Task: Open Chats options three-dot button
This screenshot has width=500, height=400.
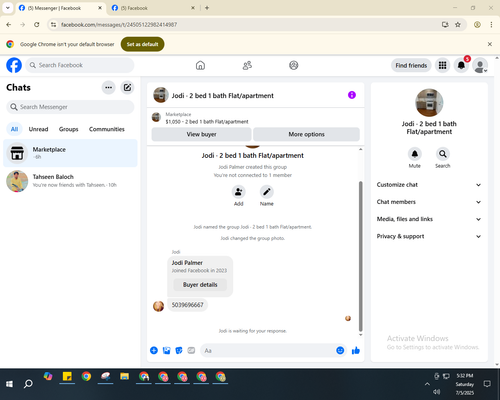Action: pyautogui.click(x=108, y=88)
